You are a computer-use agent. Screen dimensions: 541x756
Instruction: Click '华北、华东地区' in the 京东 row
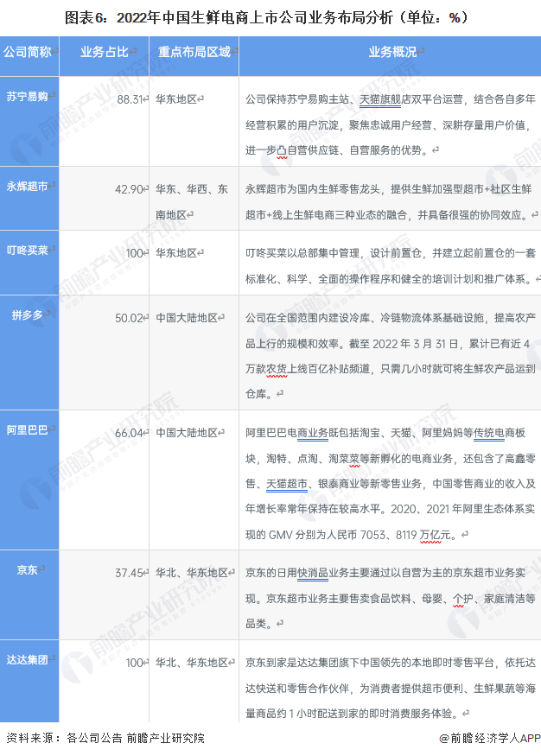pyautogui.click(x=192, y=573)
